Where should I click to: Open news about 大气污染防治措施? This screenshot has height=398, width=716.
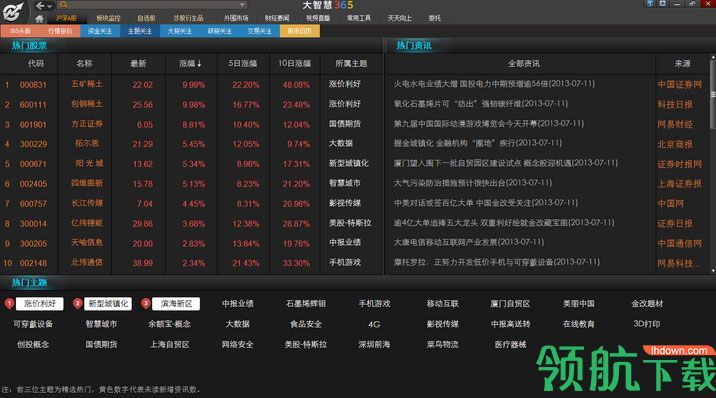click(x=473, y=183)
